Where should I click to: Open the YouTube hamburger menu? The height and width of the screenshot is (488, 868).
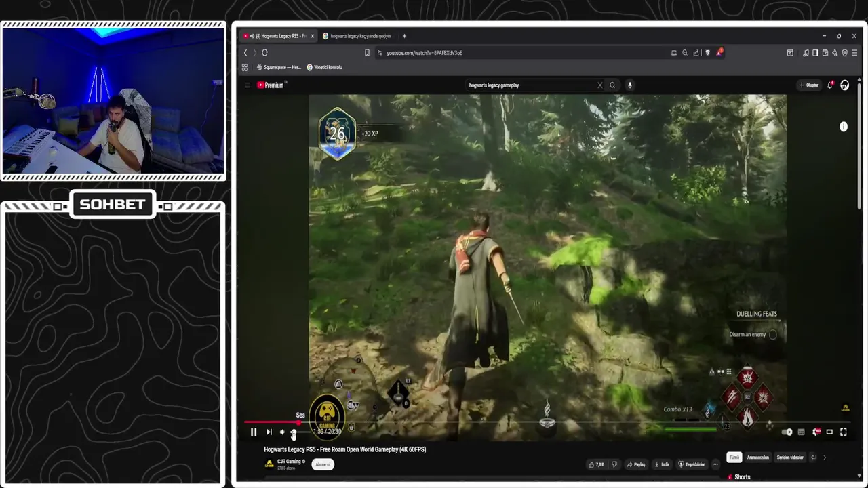click(248, 85)
